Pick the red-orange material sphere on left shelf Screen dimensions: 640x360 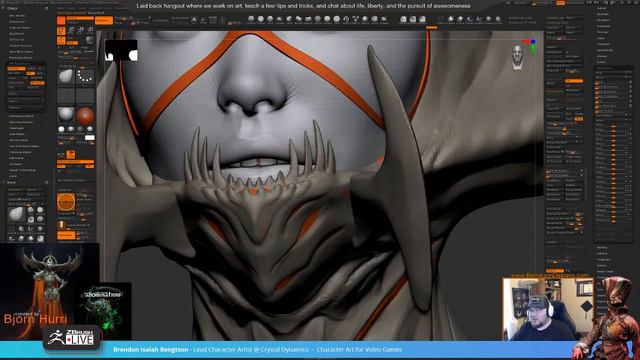[85, 116]
